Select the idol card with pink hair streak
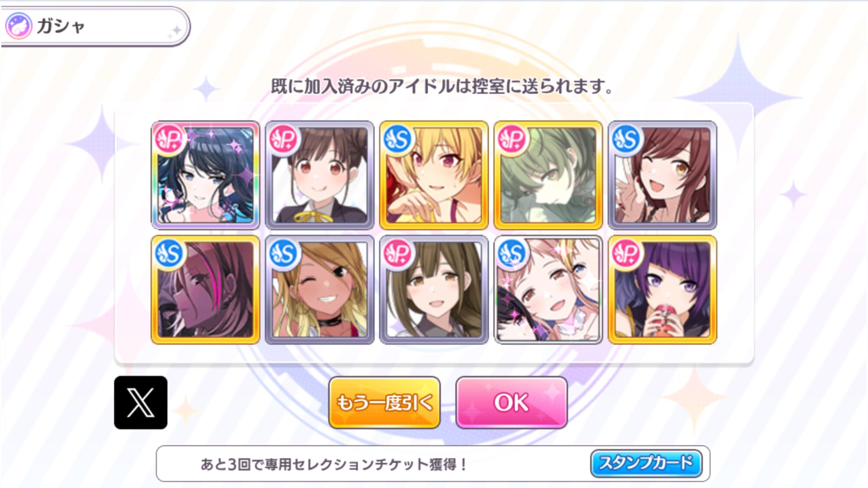Screen dimensions: 868x488 tap(206, 290)
